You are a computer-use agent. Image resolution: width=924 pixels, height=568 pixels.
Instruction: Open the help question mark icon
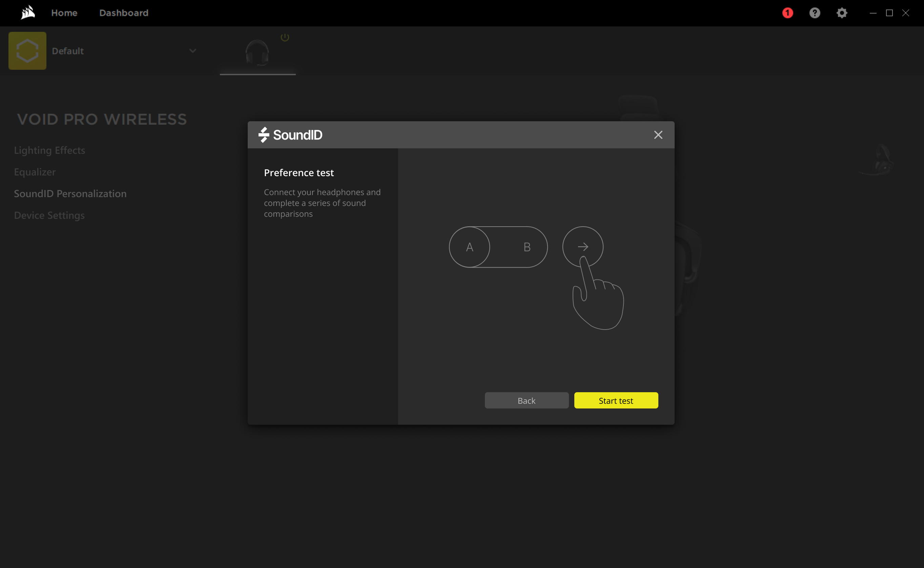point(815,13)
